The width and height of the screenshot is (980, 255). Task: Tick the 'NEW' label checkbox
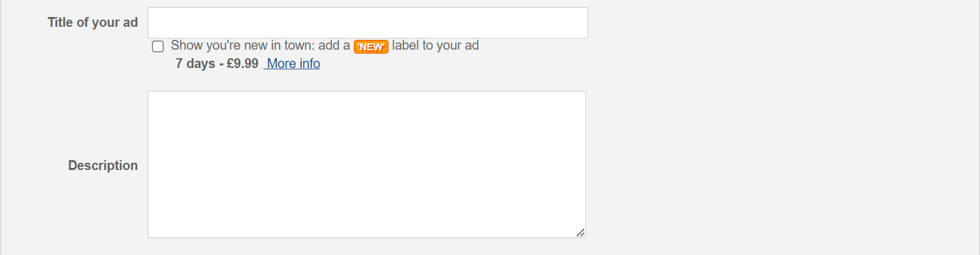157,46
